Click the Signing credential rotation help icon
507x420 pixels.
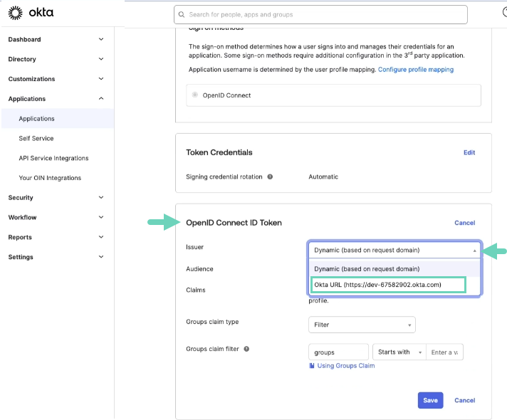tap(270, 177)
